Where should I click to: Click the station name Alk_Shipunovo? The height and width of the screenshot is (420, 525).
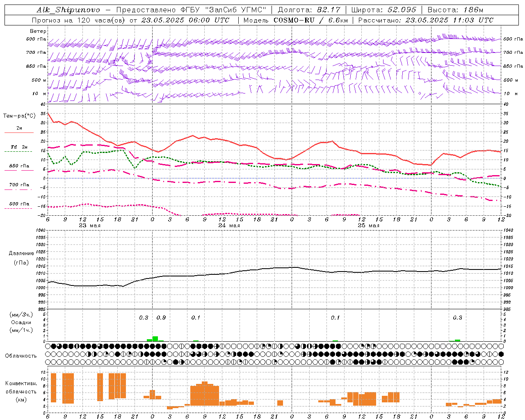68,10
